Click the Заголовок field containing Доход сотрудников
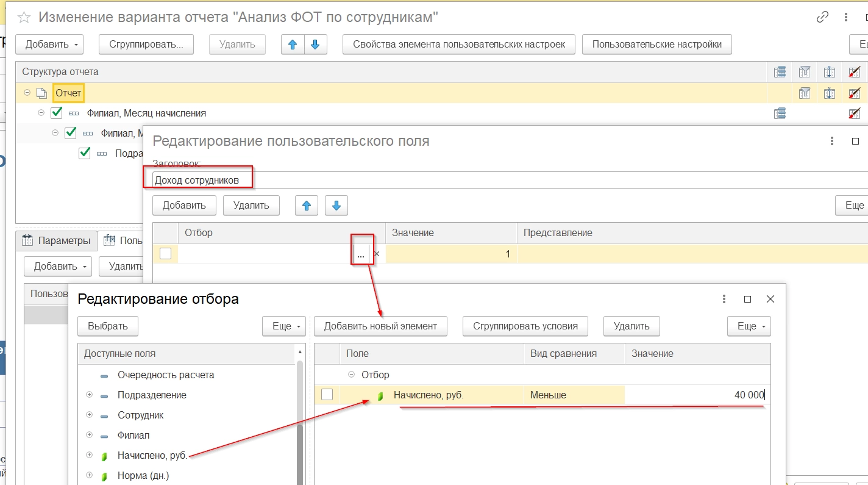 (510, 180)
